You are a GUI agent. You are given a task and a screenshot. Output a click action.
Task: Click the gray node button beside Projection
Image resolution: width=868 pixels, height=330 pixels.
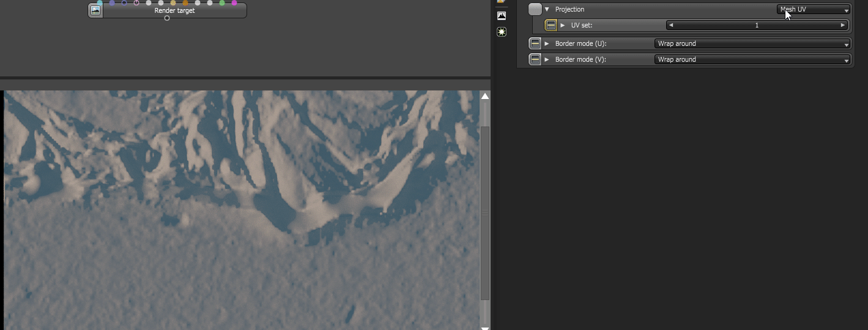coord(535,9)
